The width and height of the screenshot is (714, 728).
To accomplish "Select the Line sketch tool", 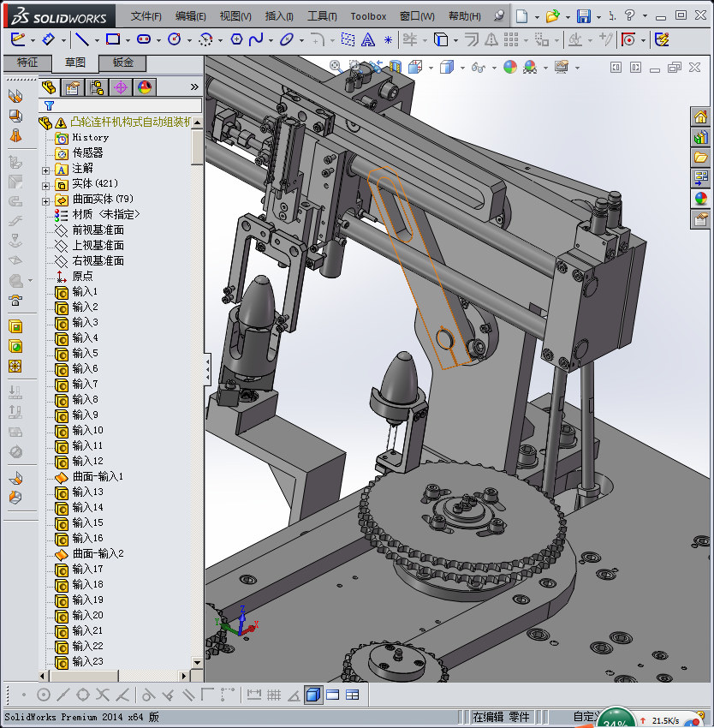I will point(81,39).
